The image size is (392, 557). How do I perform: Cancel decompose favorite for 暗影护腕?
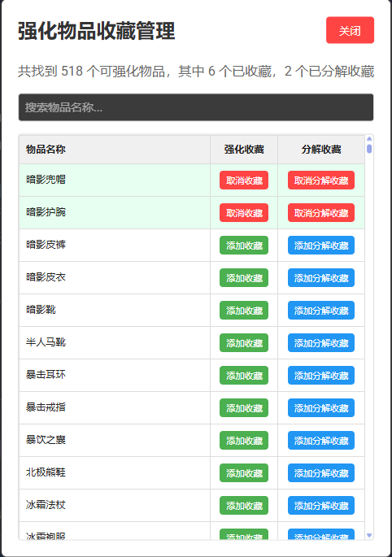[x=321, y=213]
